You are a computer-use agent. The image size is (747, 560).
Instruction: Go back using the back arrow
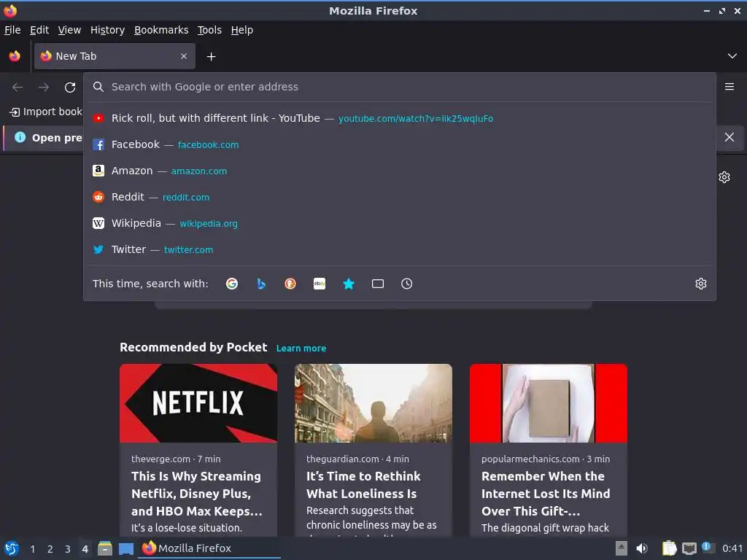(x=18, y=87)
